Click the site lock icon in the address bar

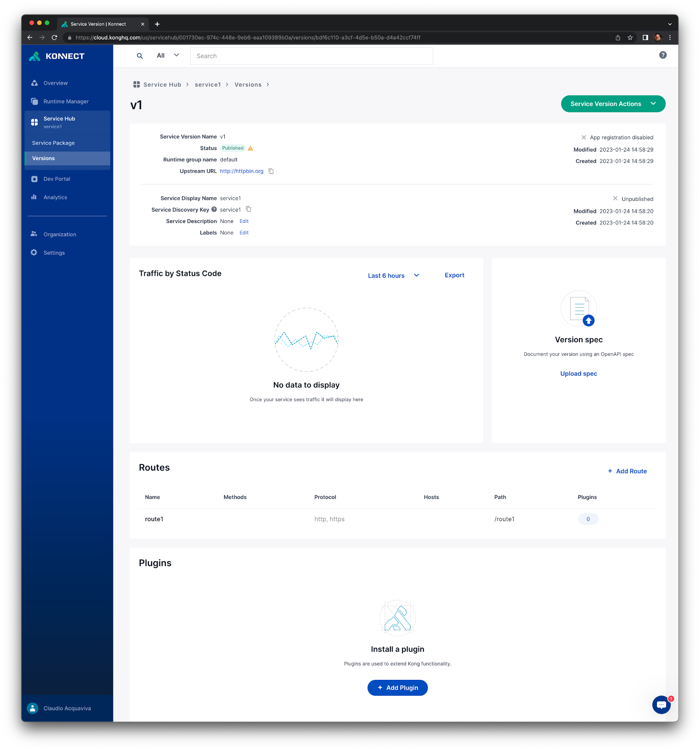coord(69,38)
